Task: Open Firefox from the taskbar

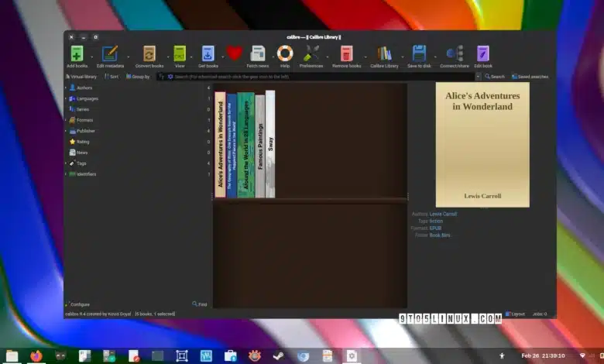Action: pos(36,356)
